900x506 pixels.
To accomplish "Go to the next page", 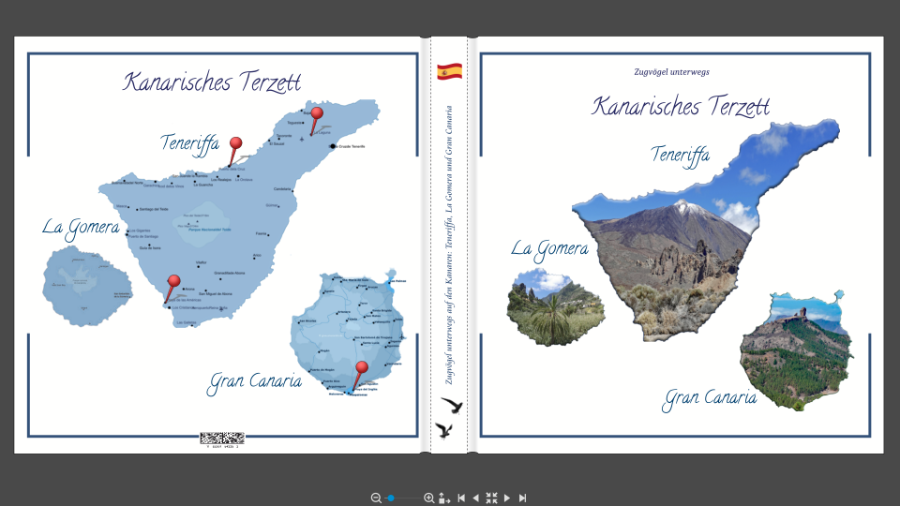I will [x=507, y=498].
